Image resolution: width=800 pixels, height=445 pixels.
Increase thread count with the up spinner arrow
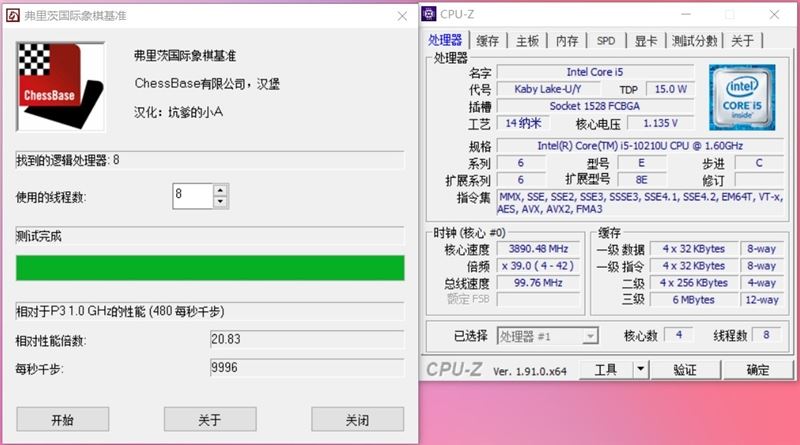220,190
